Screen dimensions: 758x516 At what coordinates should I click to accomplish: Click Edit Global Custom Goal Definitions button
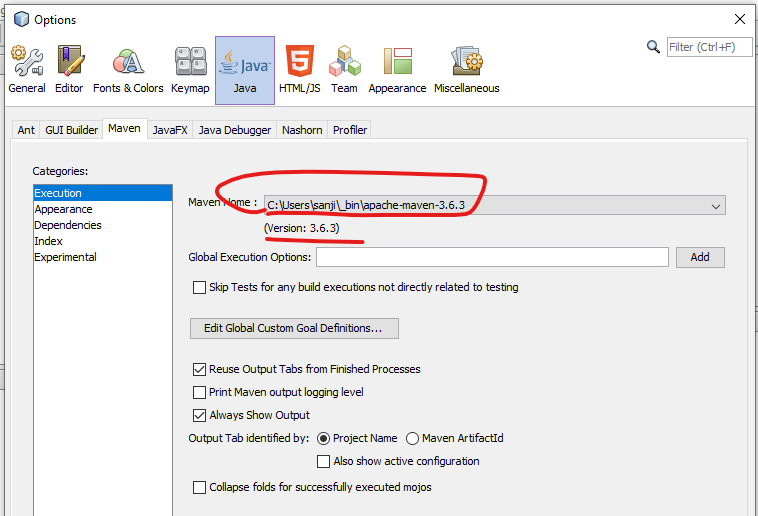coord(294,329)
